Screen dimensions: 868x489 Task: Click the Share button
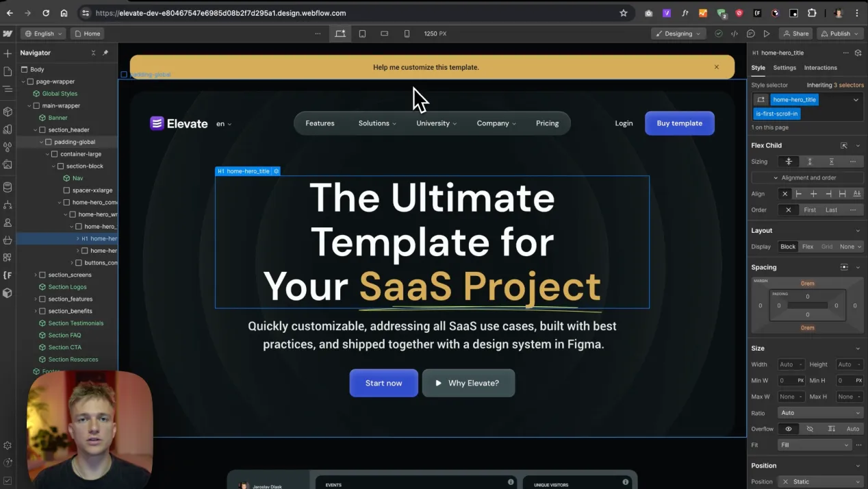pos(795,34)
